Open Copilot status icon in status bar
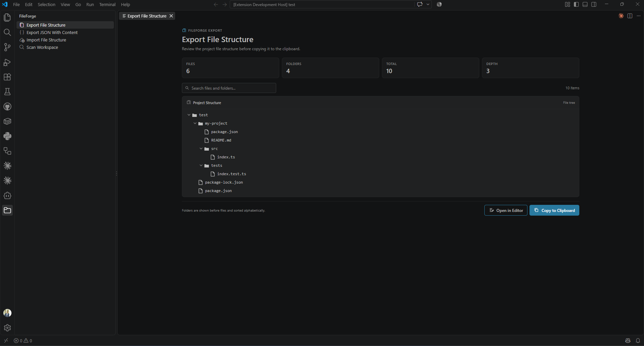Viewport: 644px width, 346px height. [627, 341]
